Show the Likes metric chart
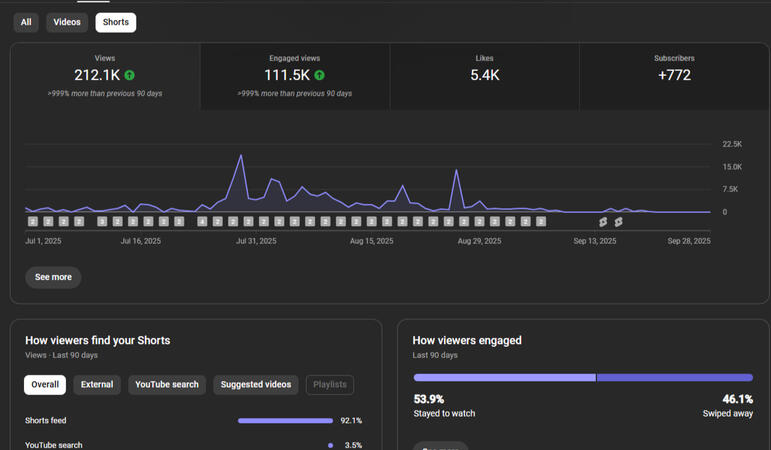 click(x=484, y=76)
